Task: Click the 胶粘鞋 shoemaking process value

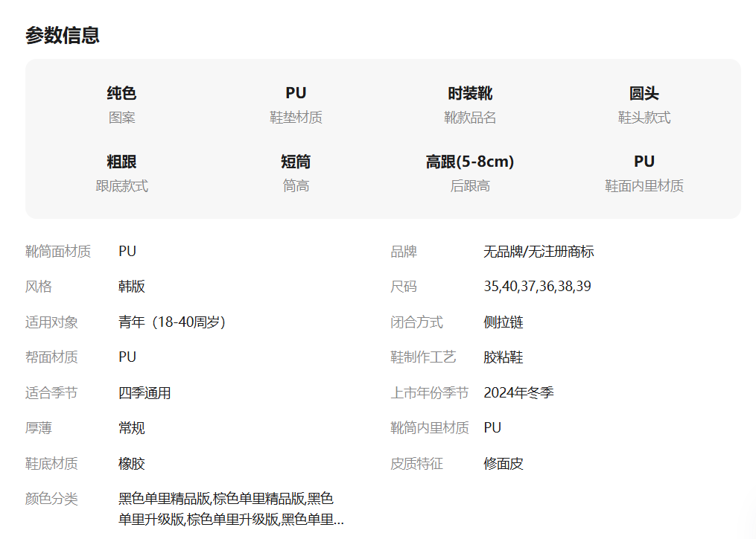Action: 504,357
